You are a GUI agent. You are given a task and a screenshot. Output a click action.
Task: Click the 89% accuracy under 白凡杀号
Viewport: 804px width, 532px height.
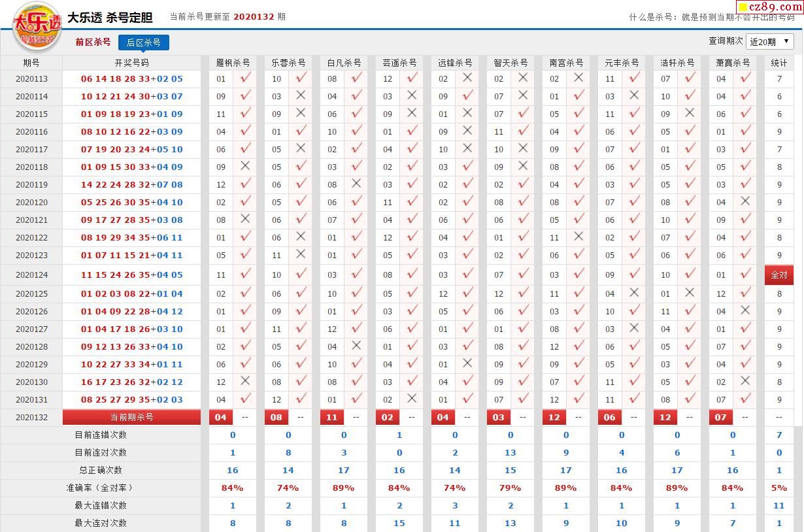(344, 488)
